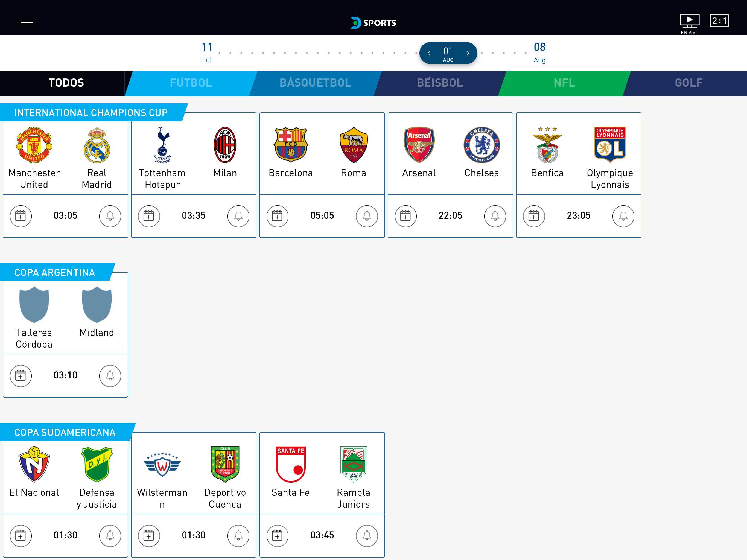747x560 pixels.
Task: Click the Arsenal crest
Action: (x=419, y=145)
